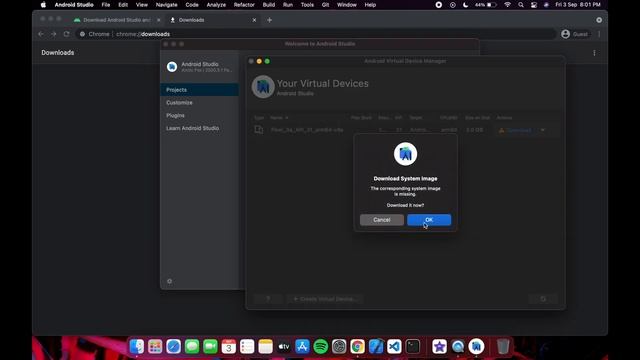640x360 pixels.
Task: Click the chrome://downloads address bar
Action: click(316, 34)
